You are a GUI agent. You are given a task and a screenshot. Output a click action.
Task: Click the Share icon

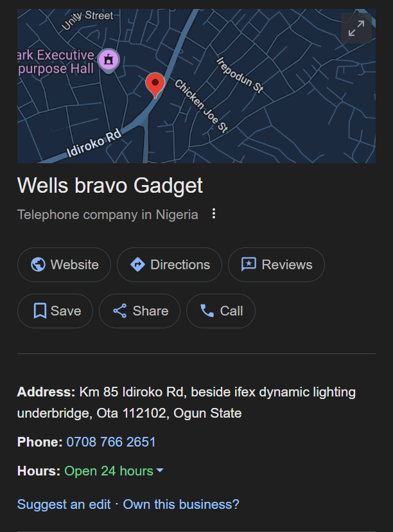[120, 311]
